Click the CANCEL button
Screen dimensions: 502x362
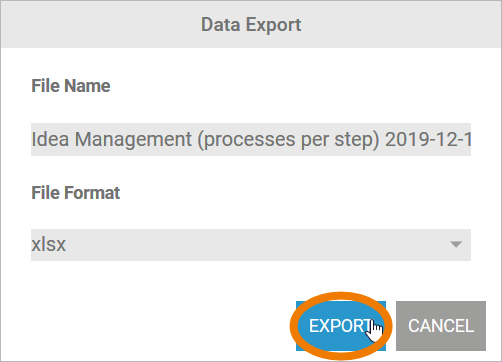click(x=441, y=326)
